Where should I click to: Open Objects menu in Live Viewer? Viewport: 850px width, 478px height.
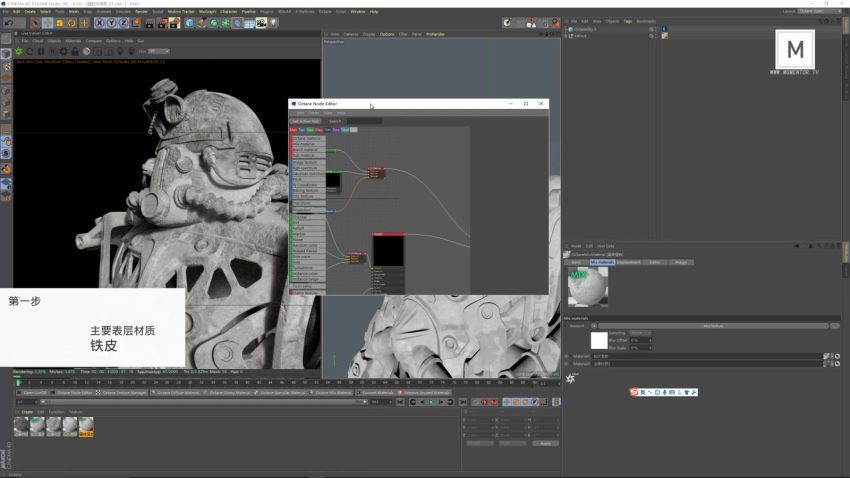point(54,41)
